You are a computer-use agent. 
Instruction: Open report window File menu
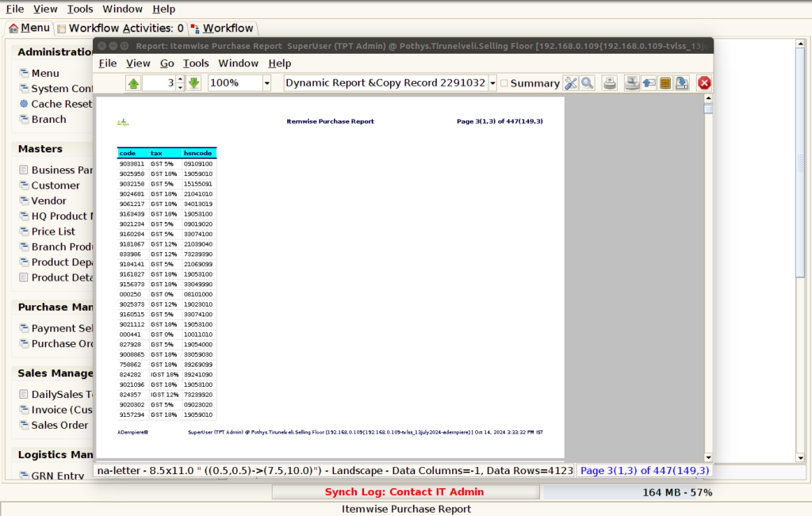(108, 63)
